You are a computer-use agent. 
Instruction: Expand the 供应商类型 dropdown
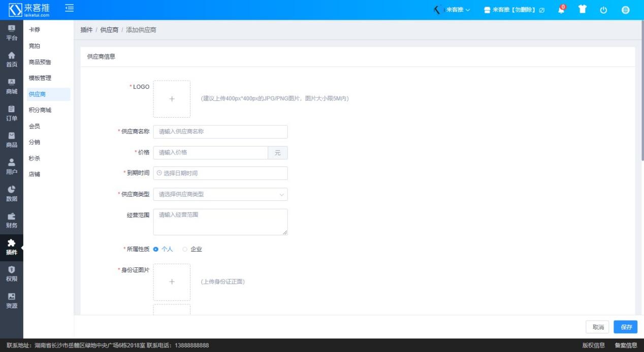pos(220,194)
